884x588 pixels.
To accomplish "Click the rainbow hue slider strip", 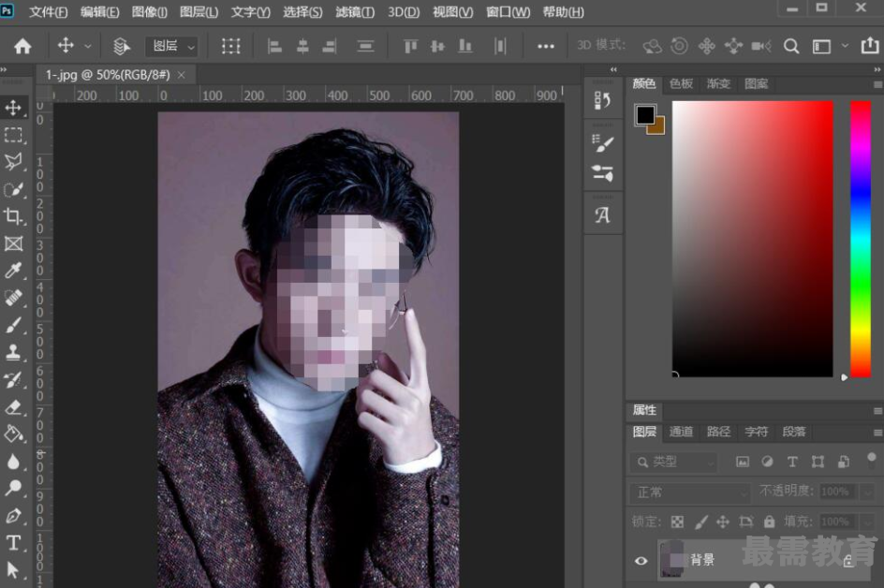I will pyautogui.click(x=861, y=239).
